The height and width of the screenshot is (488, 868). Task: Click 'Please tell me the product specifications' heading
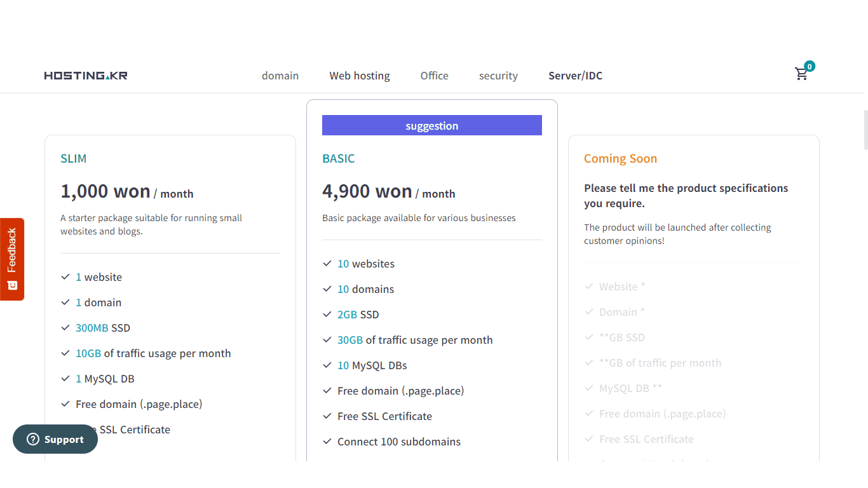click(x=686, y=196)
